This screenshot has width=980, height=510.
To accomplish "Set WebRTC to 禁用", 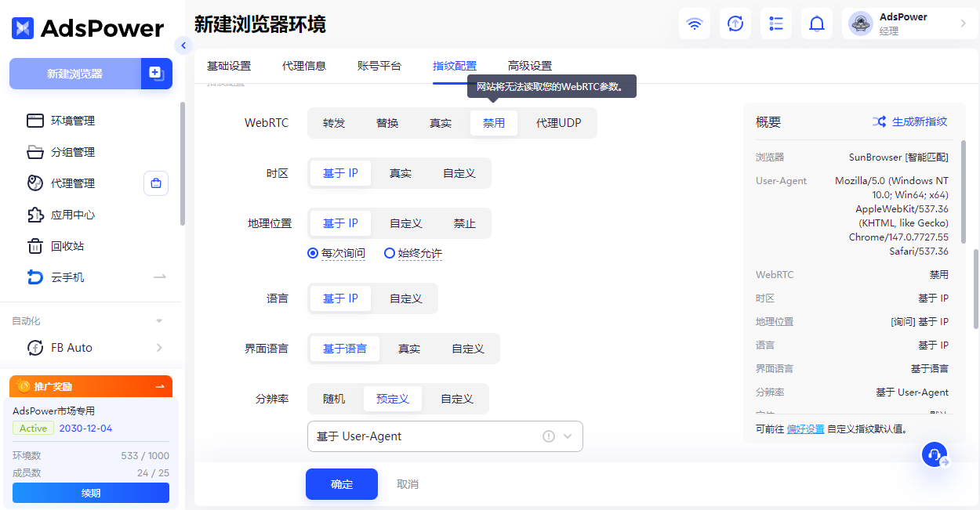I will (x=494, y=123).
